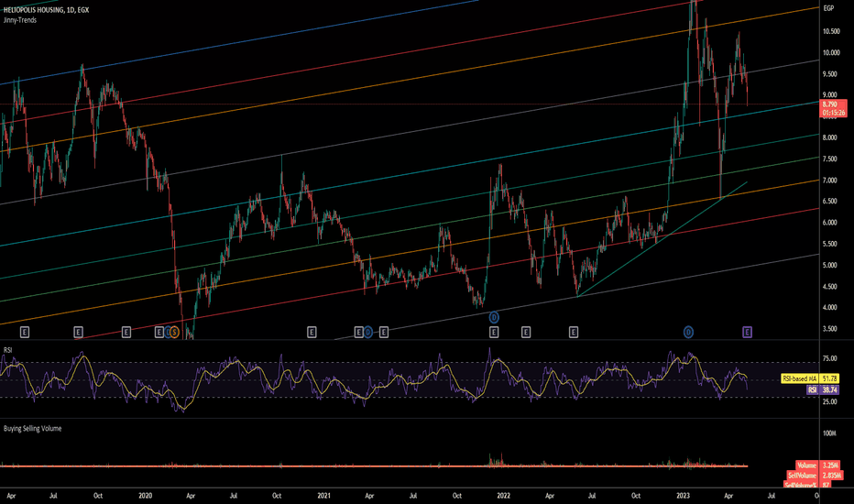Click the orange split marker labeled S
The image size is (854, 504).
coord(174,332)
